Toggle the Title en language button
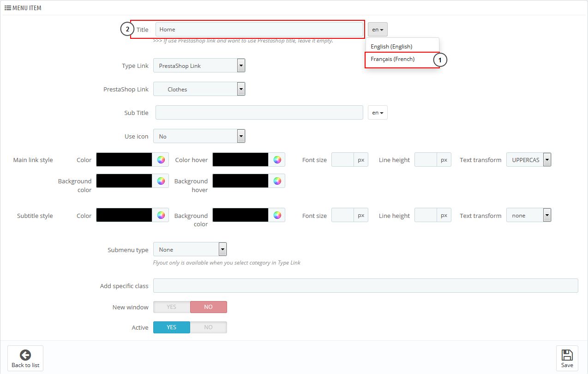The width and height of the screenshot is (588, 374). 378,30
